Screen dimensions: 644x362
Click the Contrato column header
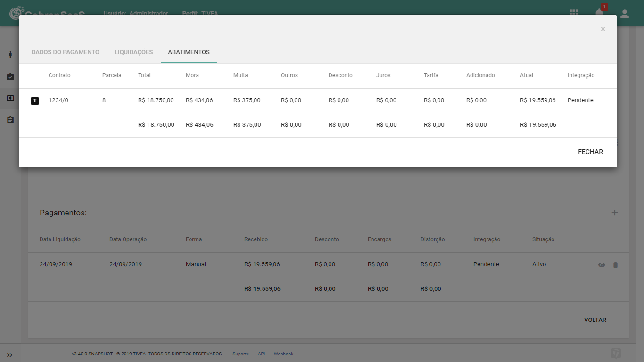pyautogui.click(x=59, y=75)
